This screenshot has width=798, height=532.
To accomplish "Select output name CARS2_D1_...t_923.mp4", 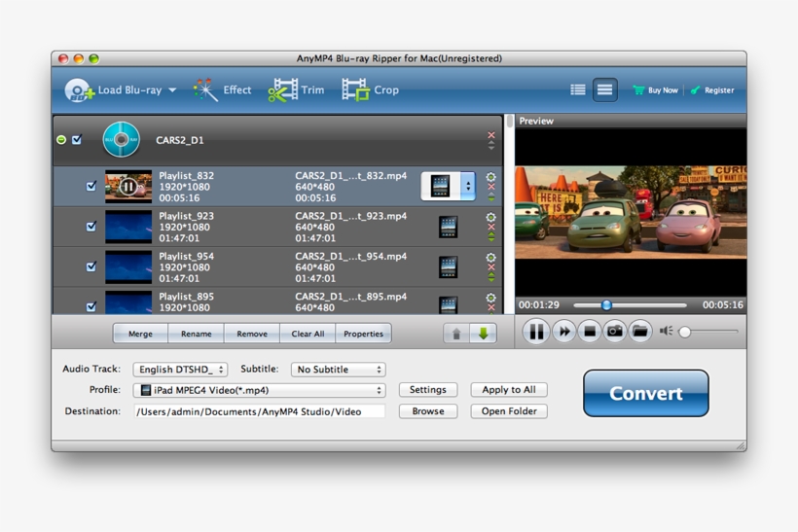I will coord(350,216).
